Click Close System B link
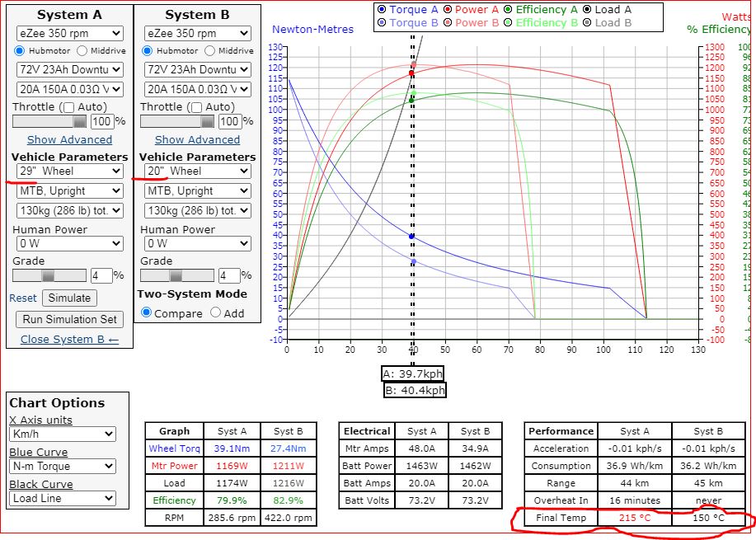The width and height of the screenshot is (756, 540). tap(69, 339)
